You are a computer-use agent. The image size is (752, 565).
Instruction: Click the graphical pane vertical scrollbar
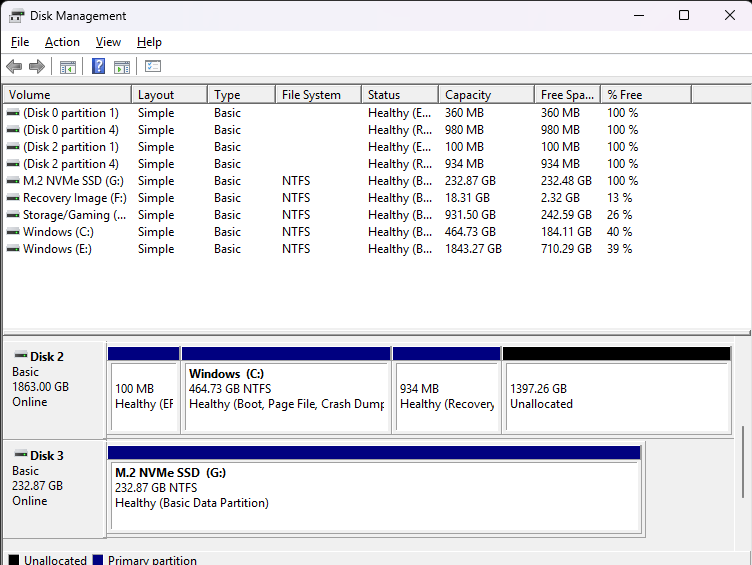(x=742, y=460)
